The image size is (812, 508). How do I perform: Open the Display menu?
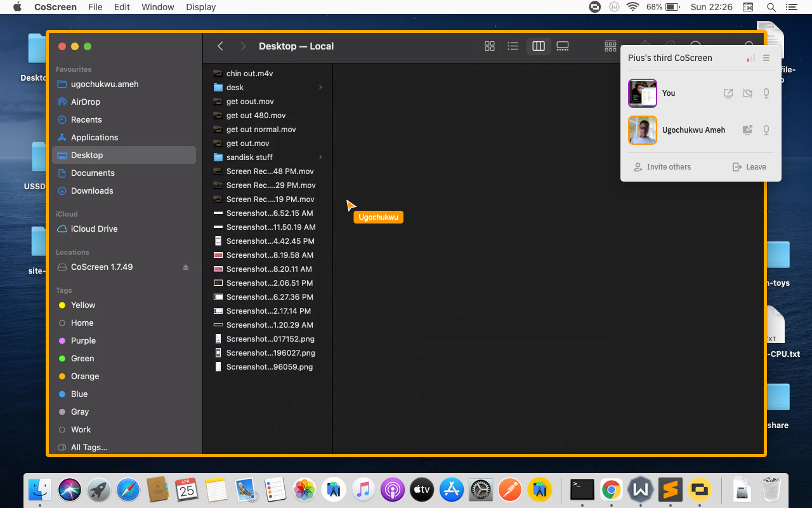click(x=201, y=7)
